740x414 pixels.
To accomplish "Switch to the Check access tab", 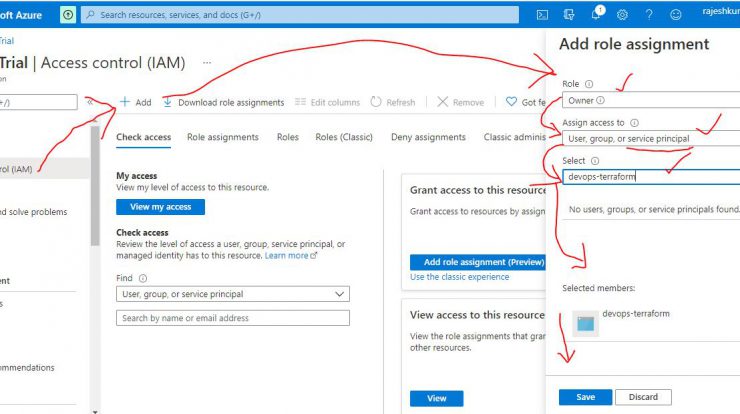I will click(143, 137).
